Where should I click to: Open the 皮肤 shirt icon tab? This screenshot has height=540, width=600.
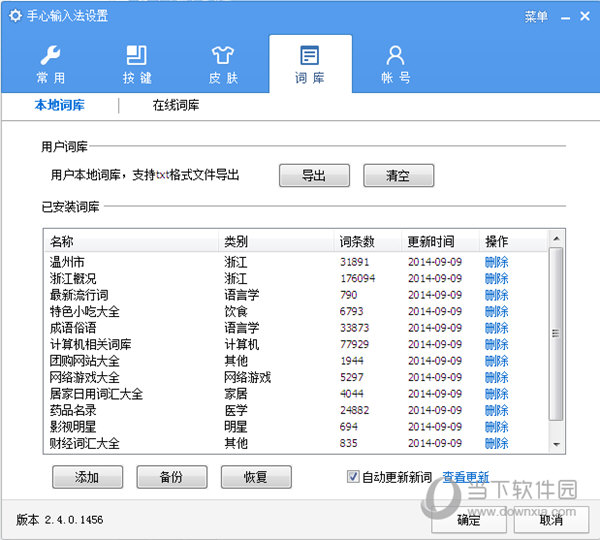(x=223, y=64)
